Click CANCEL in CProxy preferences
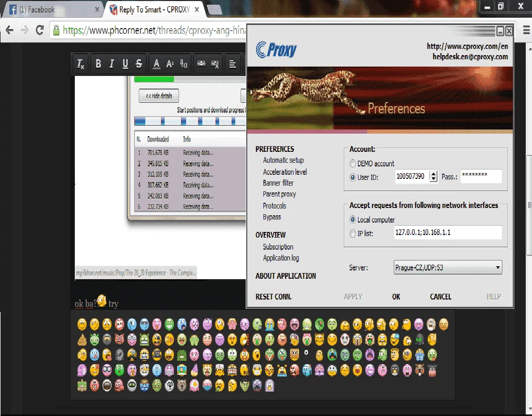532x416 pixels. 441,297
